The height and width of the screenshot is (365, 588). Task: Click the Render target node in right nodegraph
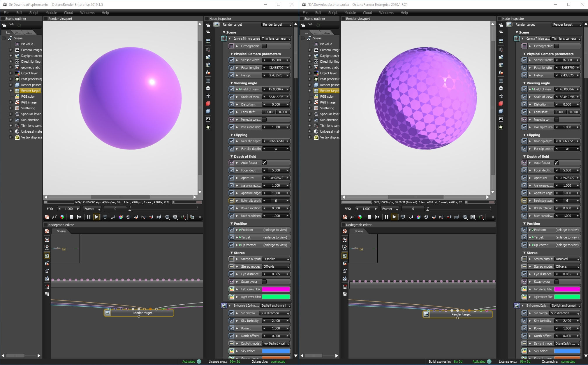point(460,314)
